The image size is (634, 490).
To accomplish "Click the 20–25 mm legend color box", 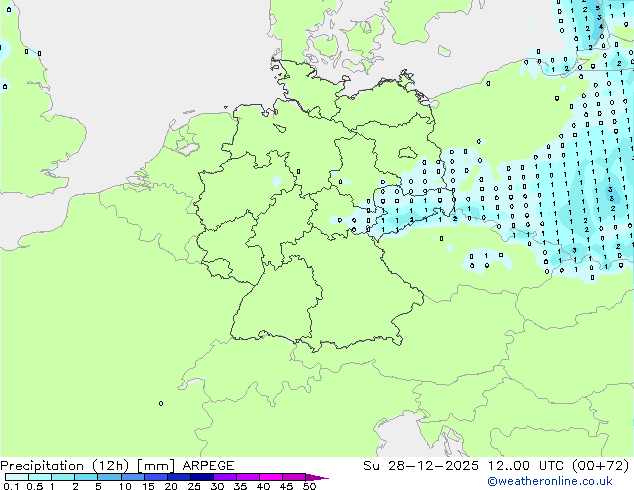I will coord(179,477).
